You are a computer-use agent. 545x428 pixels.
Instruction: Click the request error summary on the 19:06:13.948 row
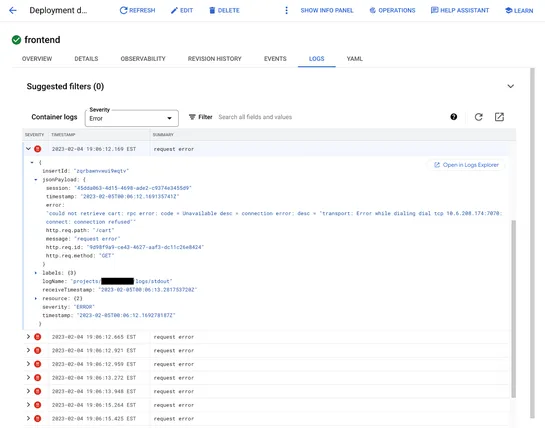click(x=174, y=391)
